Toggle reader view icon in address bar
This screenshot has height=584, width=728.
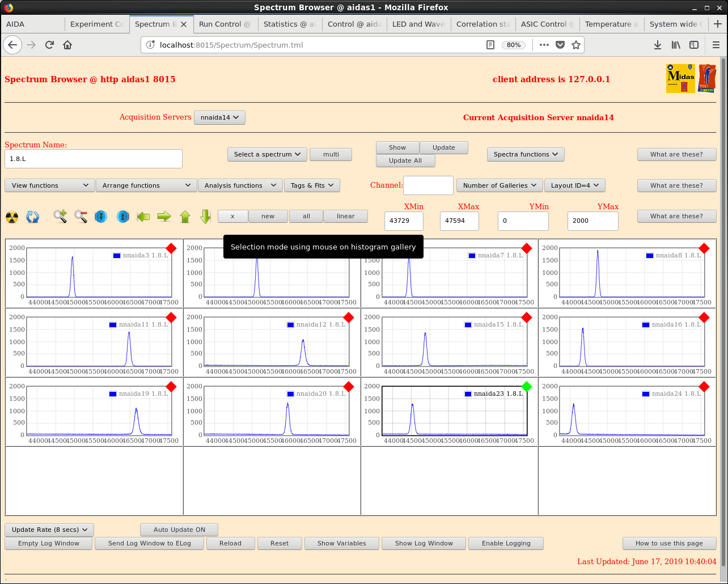click(490, 45)
